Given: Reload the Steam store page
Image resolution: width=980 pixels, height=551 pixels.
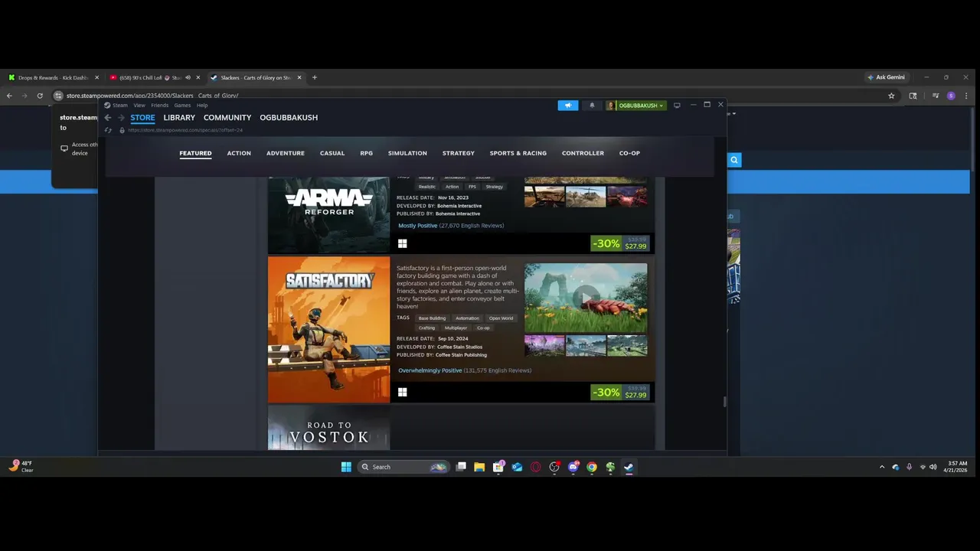Looking at the screenshot, I should click(x=108, y=130).
